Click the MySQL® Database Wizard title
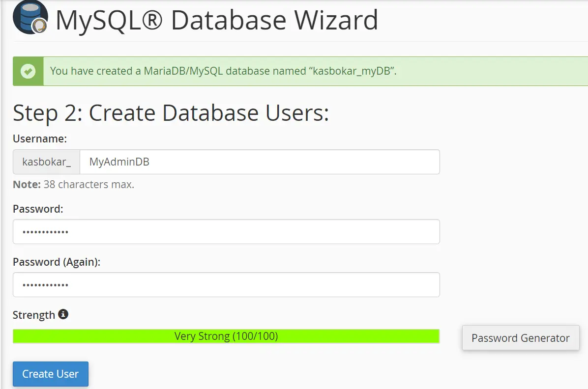Image resolution: width=588 pixels, height=389 pixels. click(x=217, y=20)
